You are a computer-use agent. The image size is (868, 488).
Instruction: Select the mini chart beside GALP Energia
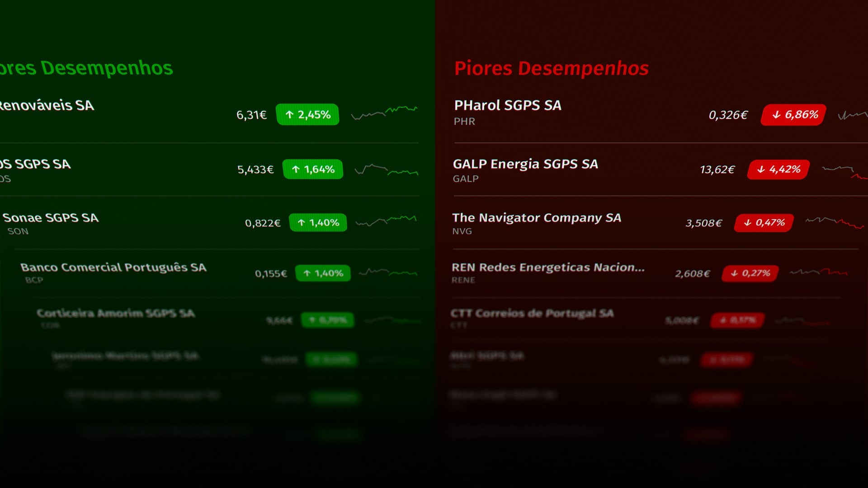[x=850, y=169]
